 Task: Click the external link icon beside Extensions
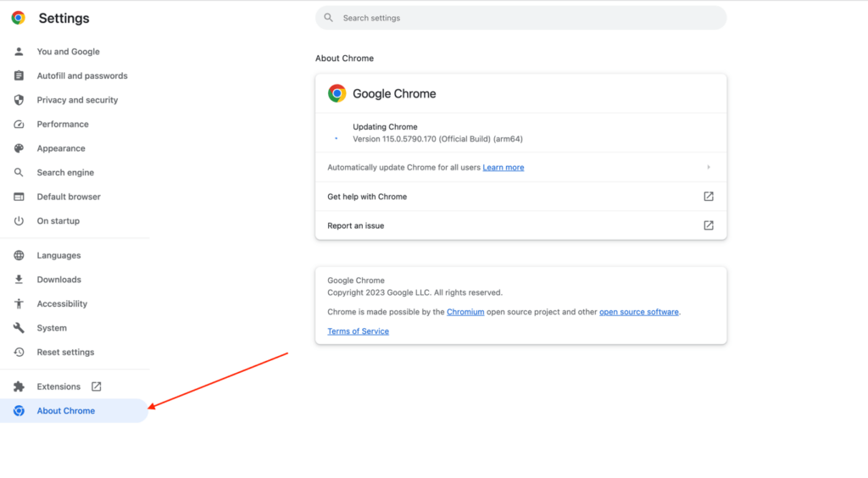97,386
